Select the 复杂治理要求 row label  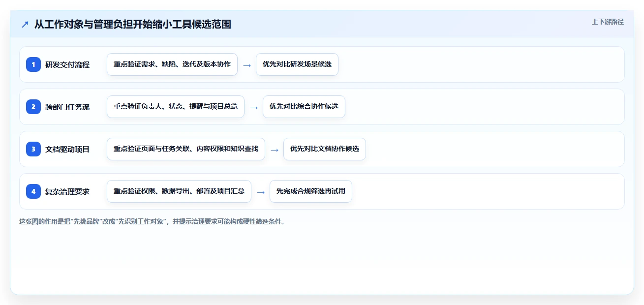(x=67, y=191)
